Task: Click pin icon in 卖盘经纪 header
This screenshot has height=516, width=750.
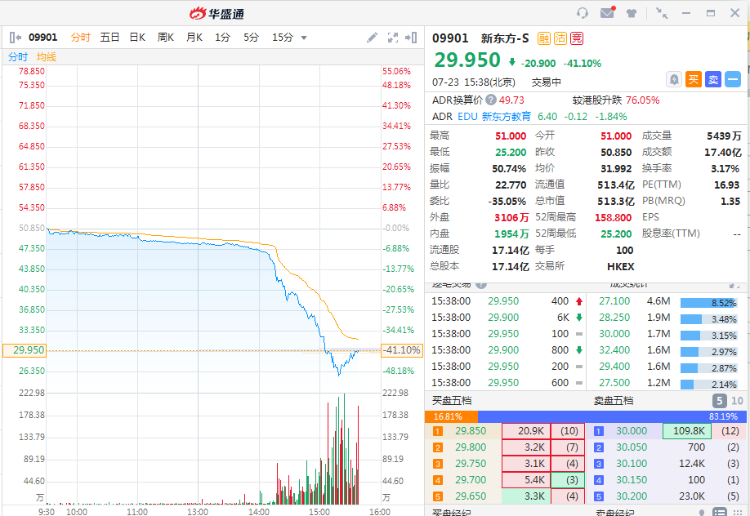Action: click(x=701, y=512)
